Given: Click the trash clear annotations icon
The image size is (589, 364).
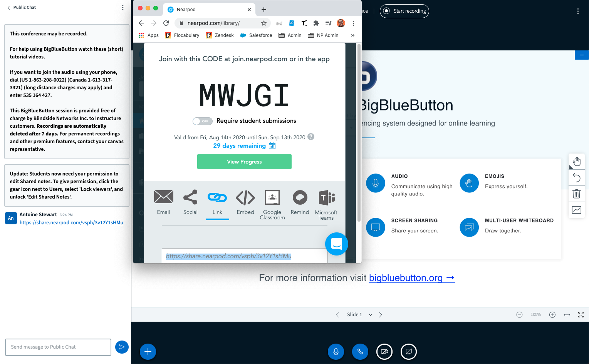Looking at the screenshot, I should 576,194.
